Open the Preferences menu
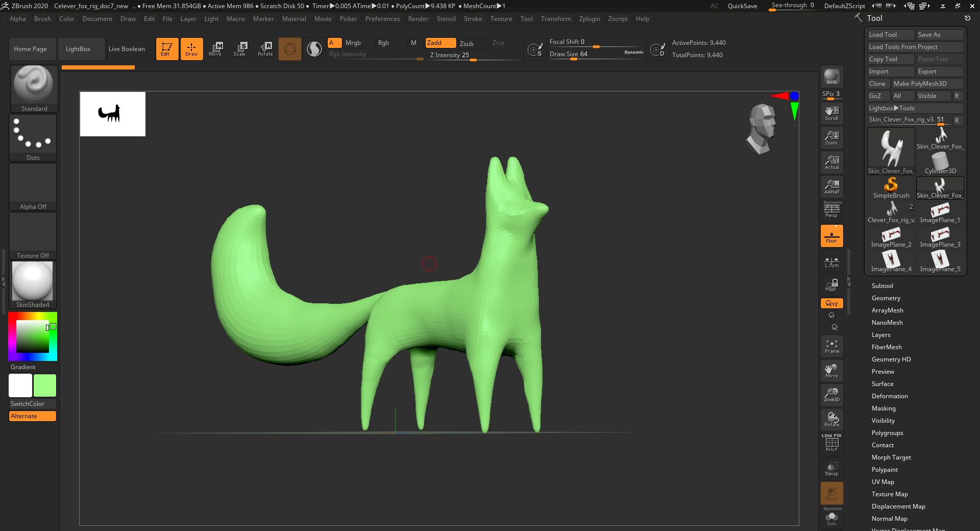The image size is (980, 531). [x=382, y=19]
